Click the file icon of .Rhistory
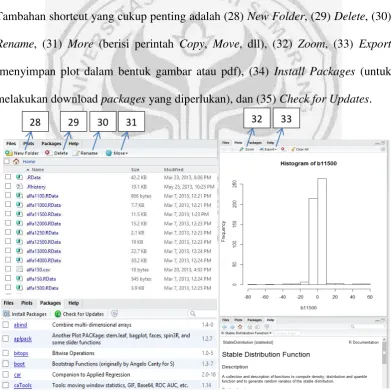The width and height of the screenshot is (391, 391). pyautogui.click(x=19, y=187)
